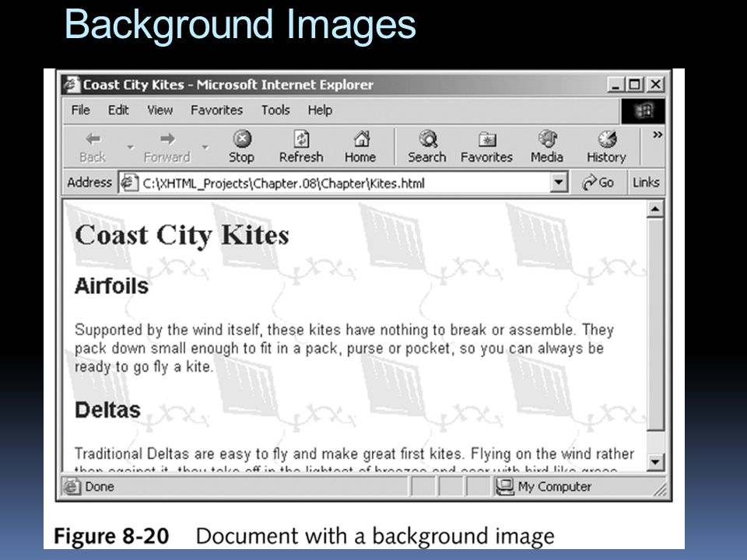The height and width of the screenshot is (560, 747).
Task: Click the Deltas heading
Action: pyautogui.click(x=107, y=410)
